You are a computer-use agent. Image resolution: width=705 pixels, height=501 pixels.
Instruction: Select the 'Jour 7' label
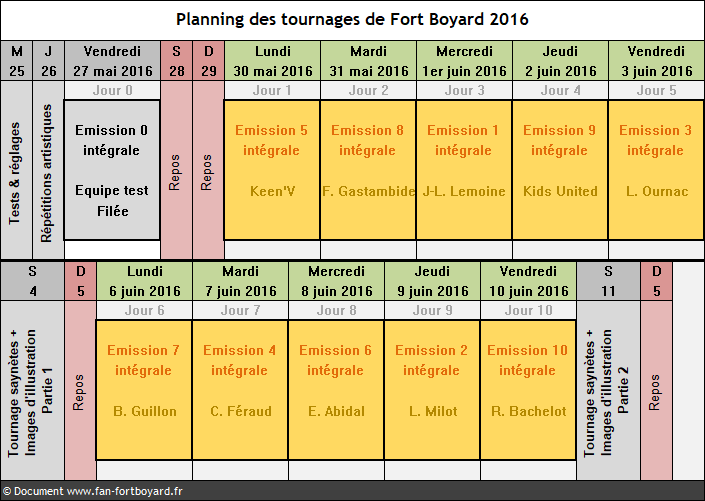click(x=241, y=310)
